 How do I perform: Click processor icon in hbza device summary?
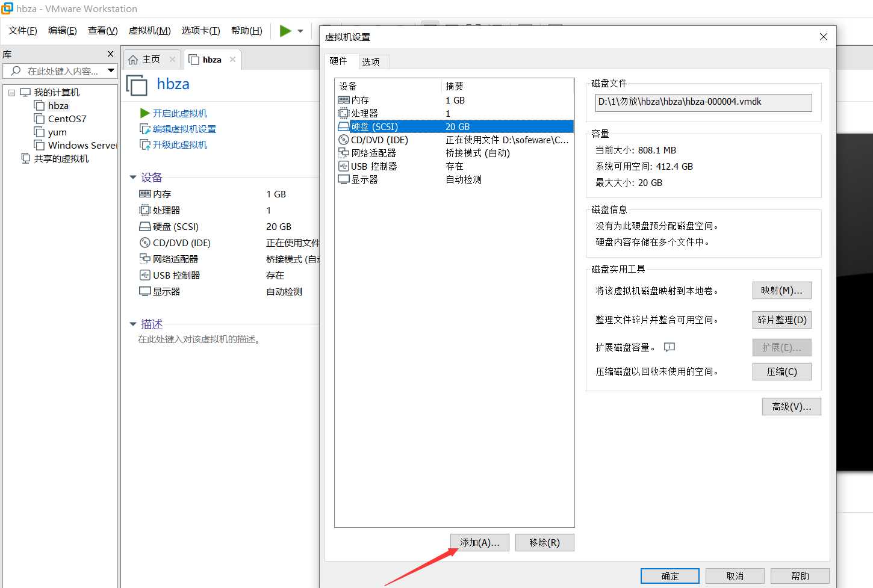coord(144,210)
